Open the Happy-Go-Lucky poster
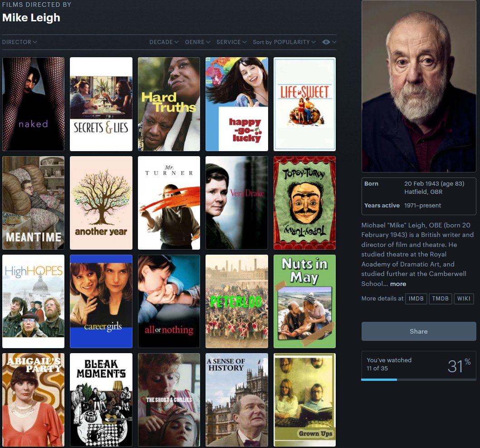480x448 pixels. [237, 104]
